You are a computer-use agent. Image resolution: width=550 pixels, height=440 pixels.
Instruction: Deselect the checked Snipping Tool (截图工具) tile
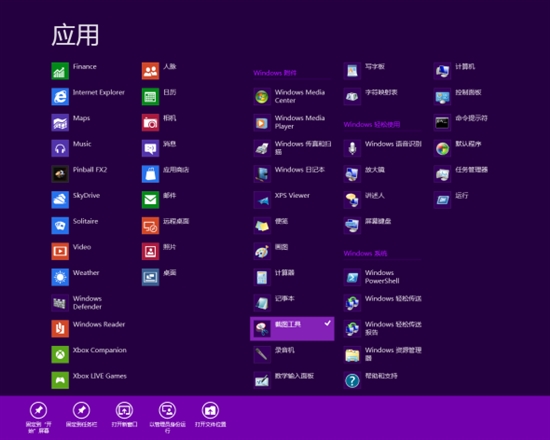(x=292, y=329)
